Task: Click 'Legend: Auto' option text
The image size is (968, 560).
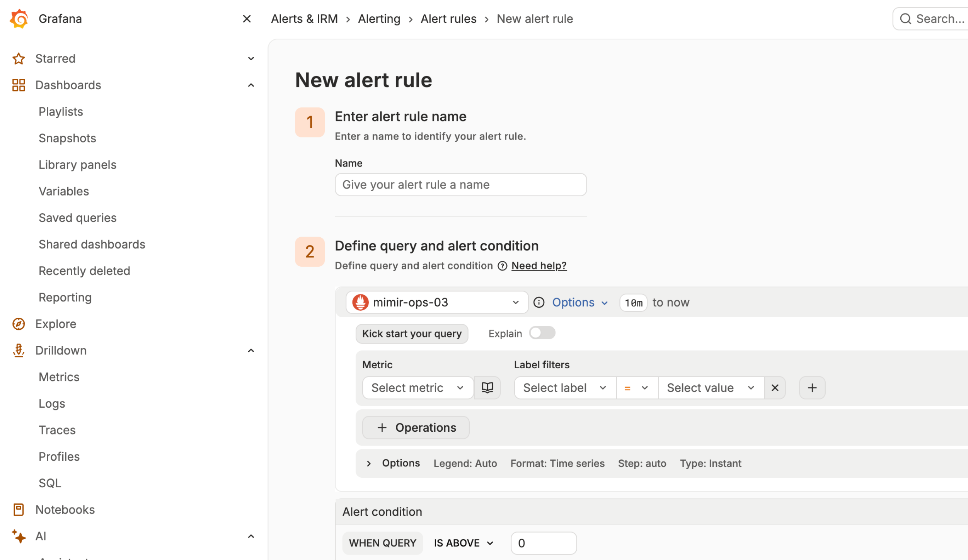Action: point(465,463)
